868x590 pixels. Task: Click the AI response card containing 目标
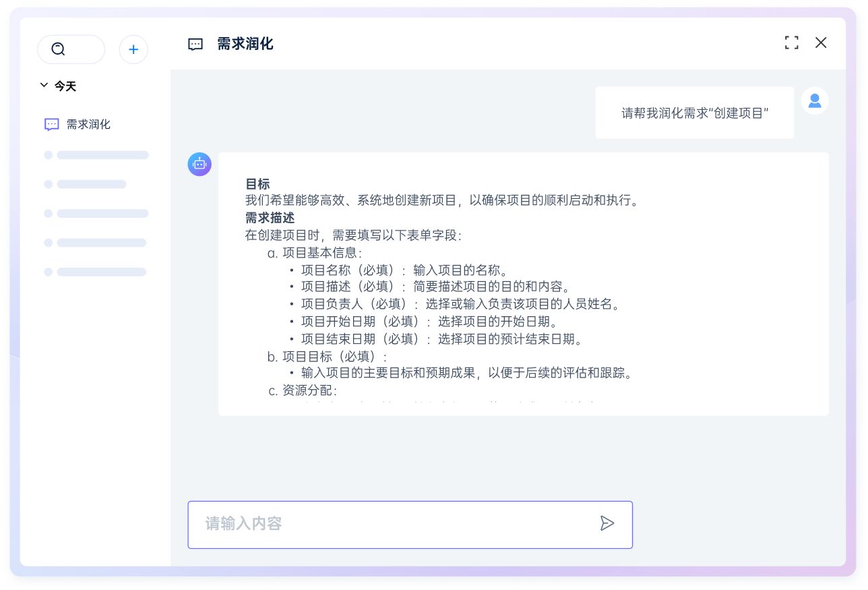(x=524, y=282)
